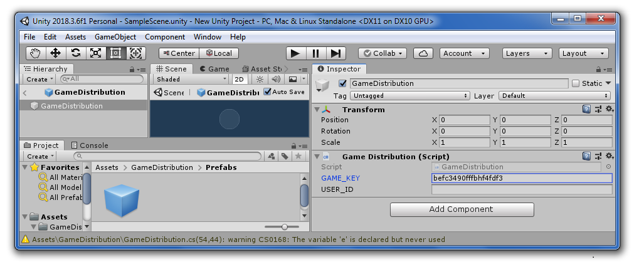Click the Search by Type icon in Project
The height and width of the screenshot is (274, 644).
(x=271, y=157)
